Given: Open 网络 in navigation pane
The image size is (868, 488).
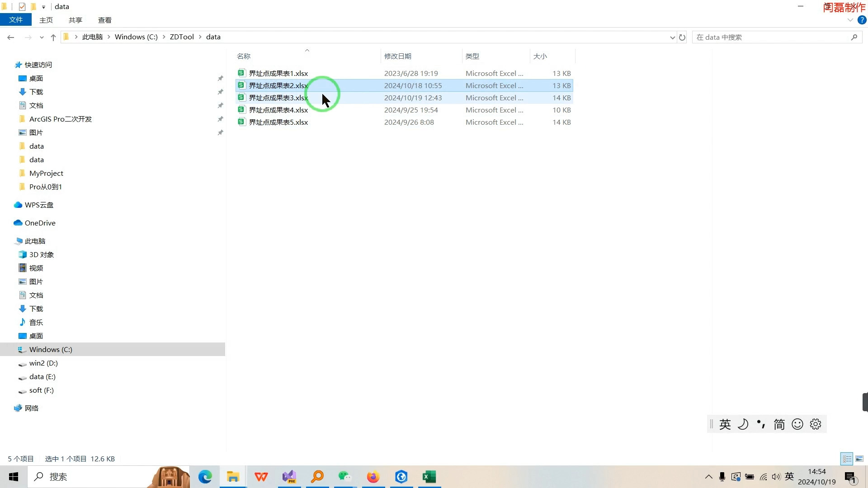Looking at the screenshot, I should tap(31, 408).
